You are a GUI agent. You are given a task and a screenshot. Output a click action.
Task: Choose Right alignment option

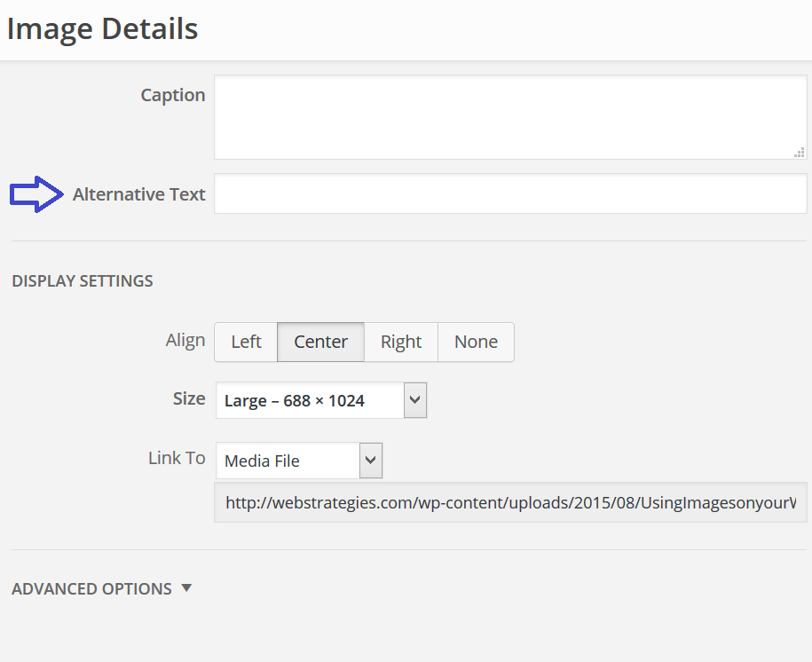click(401, 342)
